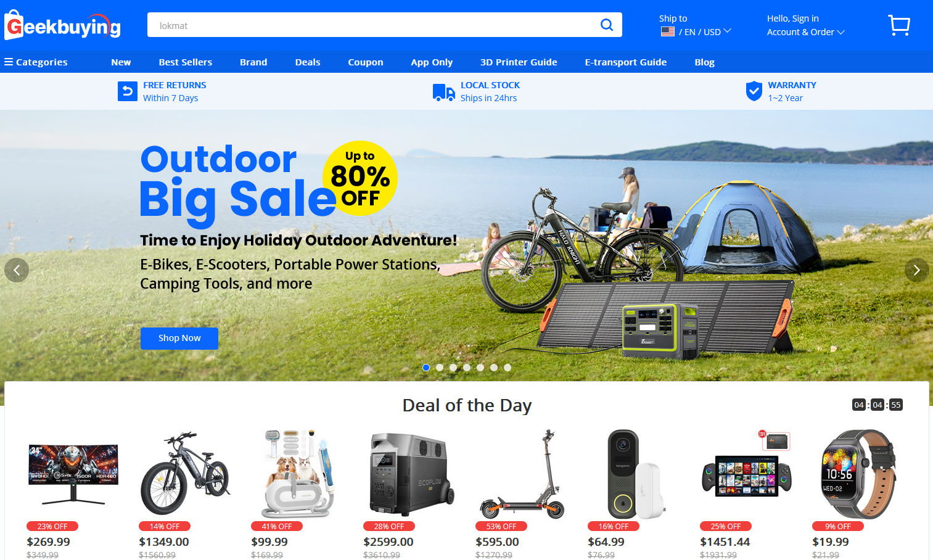
Task: Click the search input field
Action: click(373, 25)
